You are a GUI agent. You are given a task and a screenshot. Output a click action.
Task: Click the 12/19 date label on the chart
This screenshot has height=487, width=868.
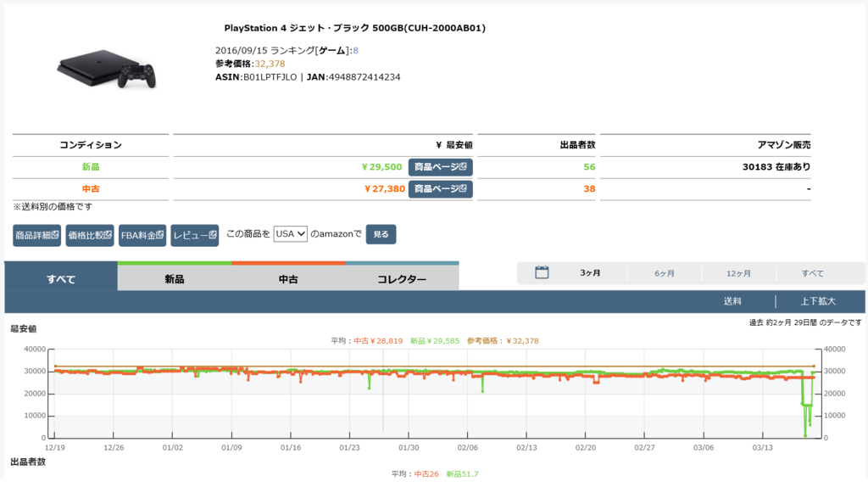pyautogui.click(x=55, y=448)
